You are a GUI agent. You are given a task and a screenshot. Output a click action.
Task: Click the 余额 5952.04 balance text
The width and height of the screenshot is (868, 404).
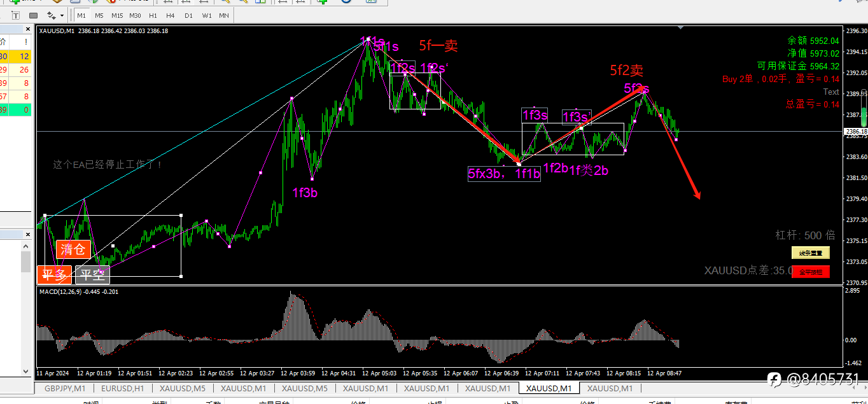click(813, 40)
